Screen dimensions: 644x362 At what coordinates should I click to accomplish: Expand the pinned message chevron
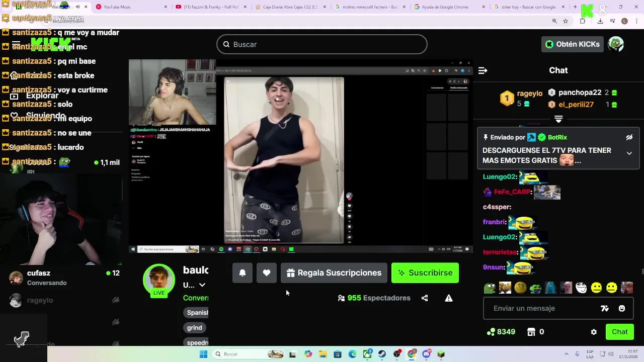629,153
